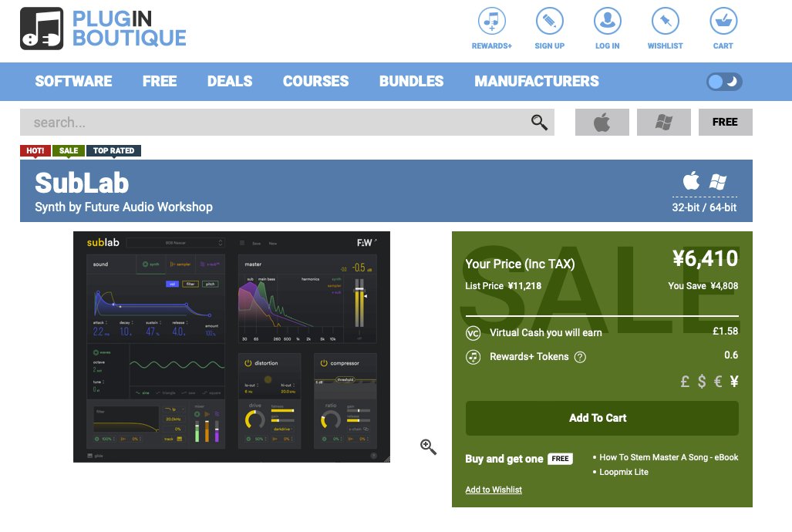Open the Loopmix Lite link
Screen dimensions: 792x532
pos(624,472)
